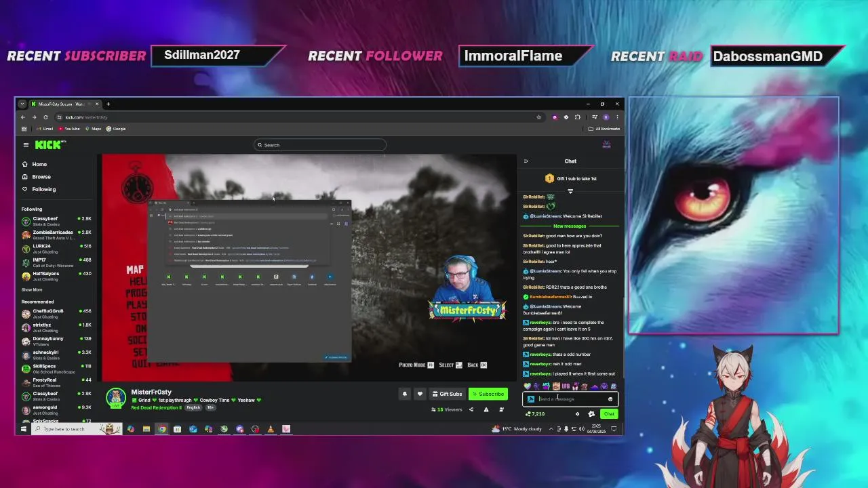Open a new browser tab
The image size is (868, 488).
pos(108,104)
